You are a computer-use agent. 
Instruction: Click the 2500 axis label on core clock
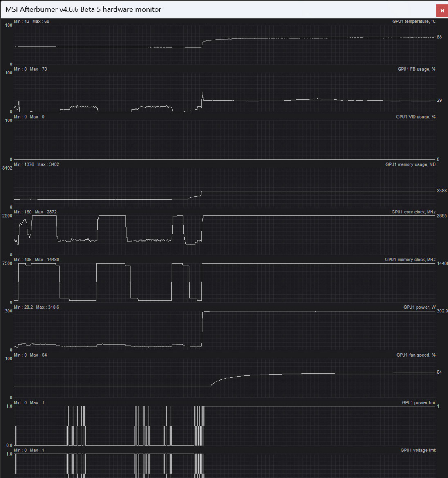[x=7, y=216]
